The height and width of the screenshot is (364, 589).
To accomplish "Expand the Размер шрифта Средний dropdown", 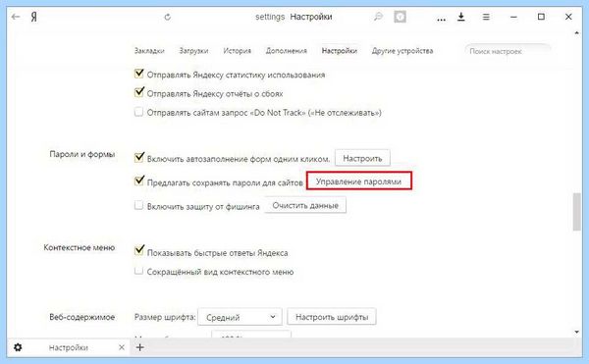I will [240, 318].
